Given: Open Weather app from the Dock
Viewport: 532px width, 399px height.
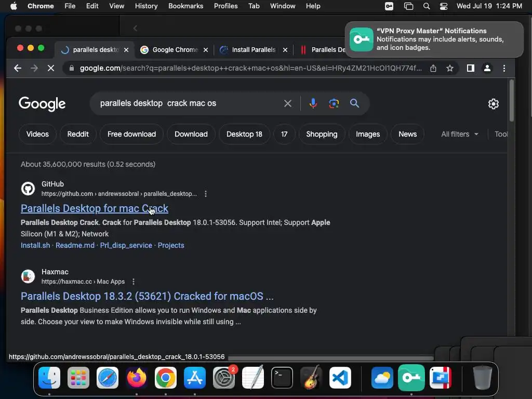Looking at the screenshot, I should 382,377.
